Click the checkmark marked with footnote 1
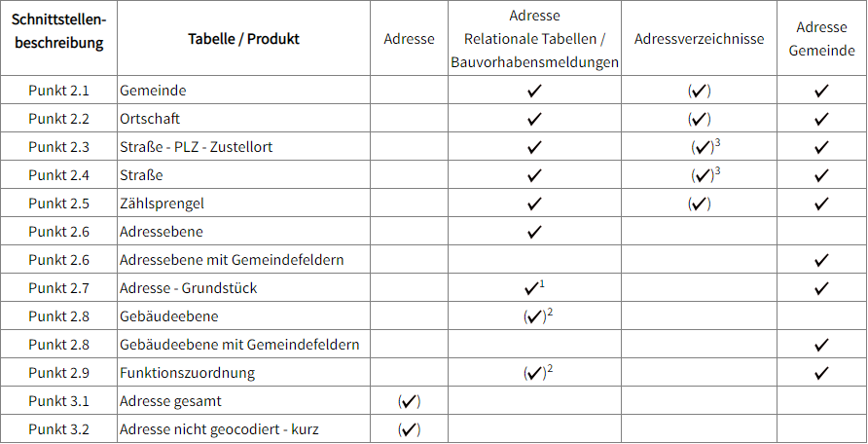 (531, 289)
